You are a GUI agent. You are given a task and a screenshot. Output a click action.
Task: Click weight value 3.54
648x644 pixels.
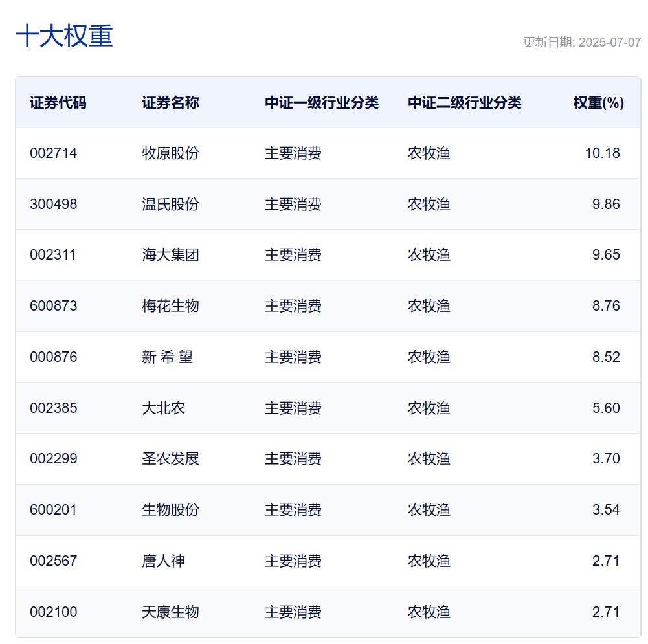(x=607, y=510)
